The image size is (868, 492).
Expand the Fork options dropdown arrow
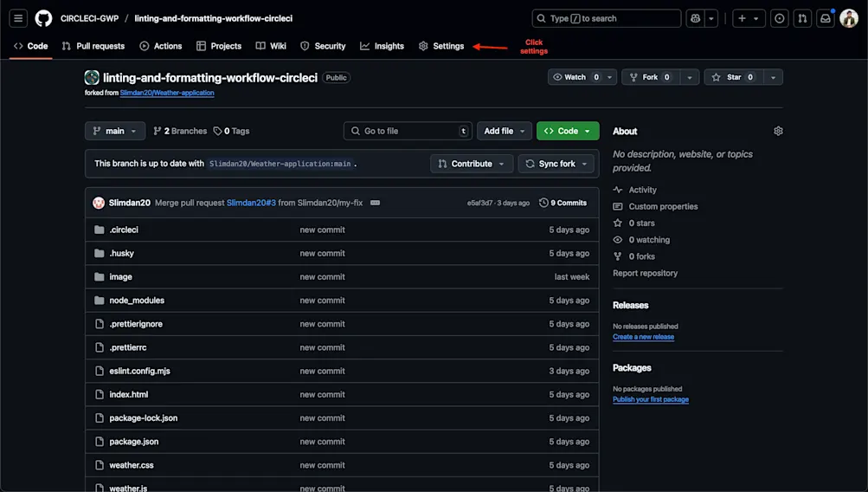point(690,77)
